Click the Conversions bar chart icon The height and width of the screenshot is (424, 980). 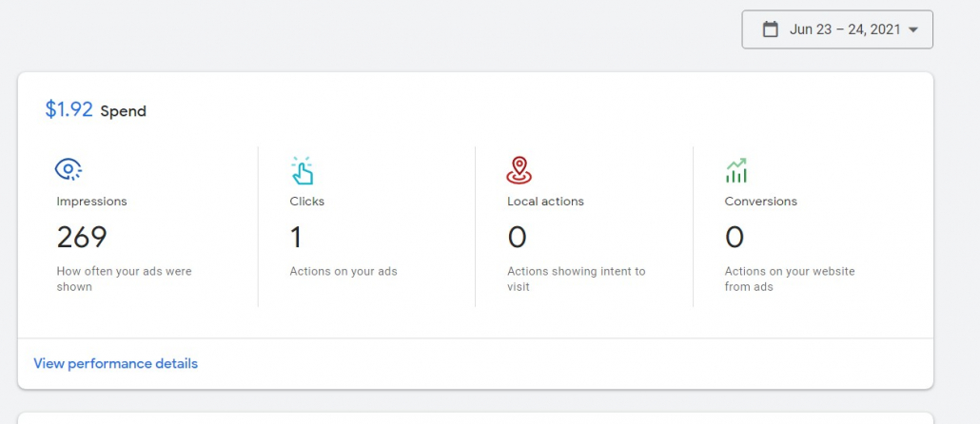point(736,170)
